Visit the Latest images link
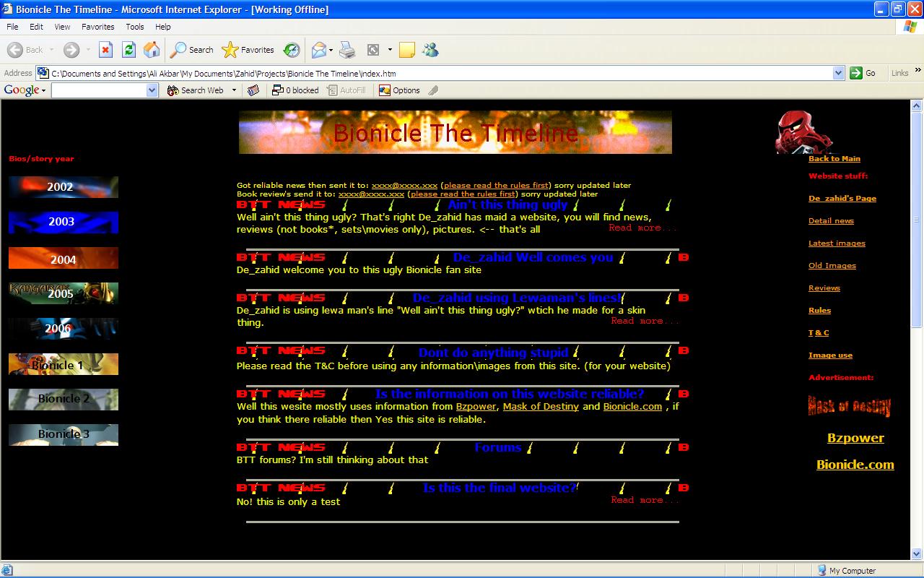924x578 pixels. [x=837, y=243]
